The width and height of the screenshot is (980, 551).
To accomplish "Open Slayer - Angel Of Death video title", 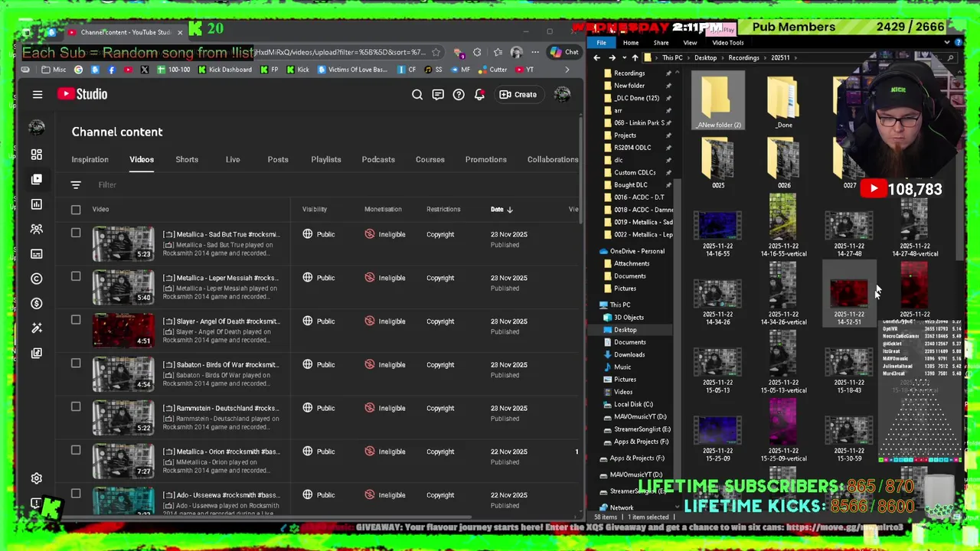I will 221,321.
